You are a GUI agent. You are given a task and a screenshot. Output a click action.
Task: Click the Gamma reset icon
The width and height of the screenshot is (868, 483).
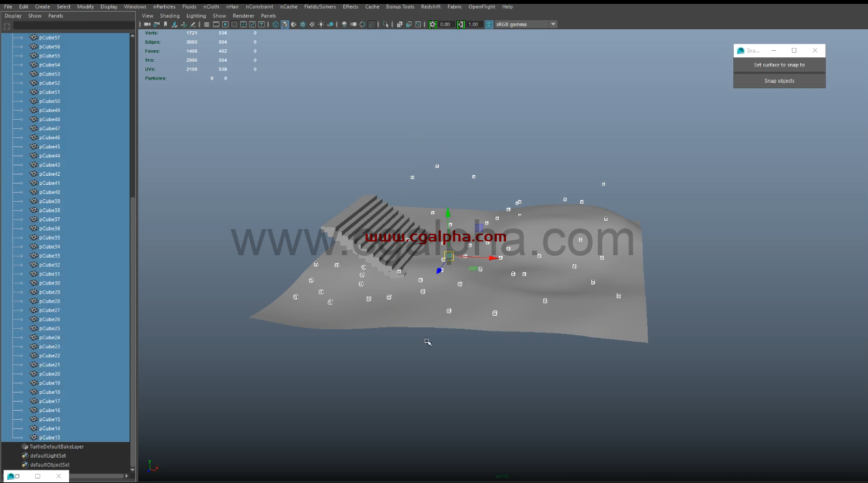pyautogui.click(x=461, y=24)
